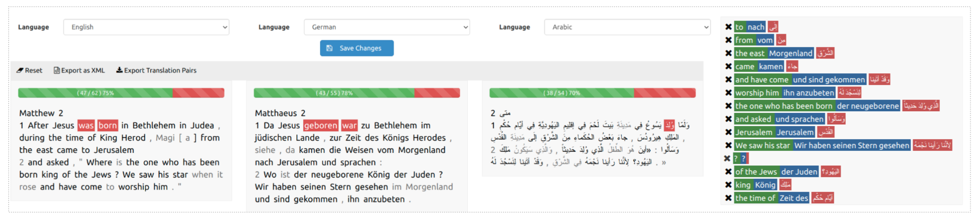Click the English alignment progress bar
The image size is (980, 222).
click(121, 93)
